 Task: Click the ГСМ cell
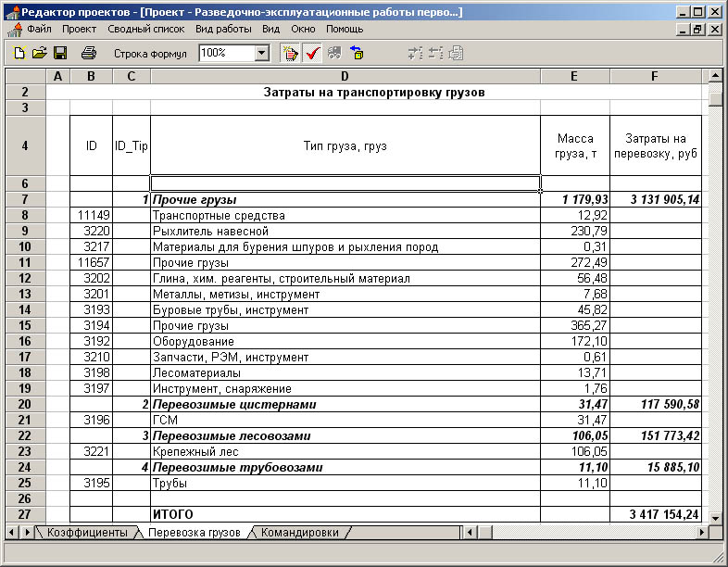345,421
